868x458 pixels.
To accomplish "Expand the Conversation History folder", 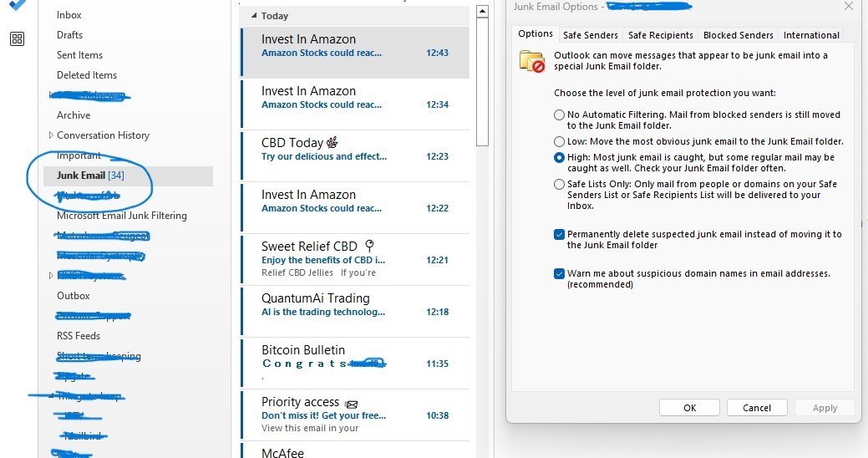I will 51,135.
